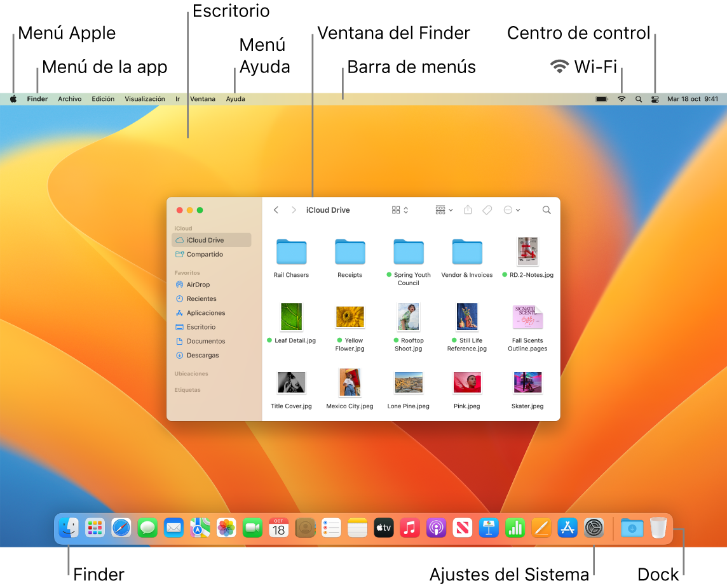Select the Leaf Detail.jpg file
This screenshot has height=588, width=727.
(x=291, y=317)
